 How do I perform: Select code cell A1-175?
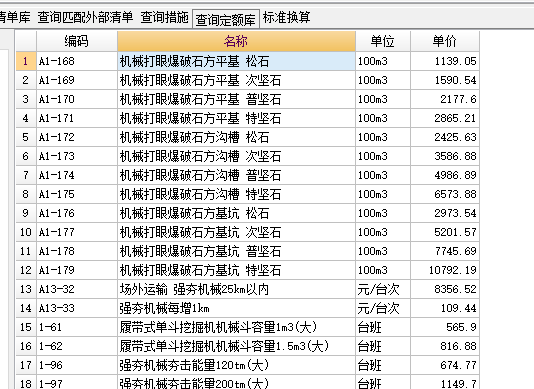tap(77, 194)
